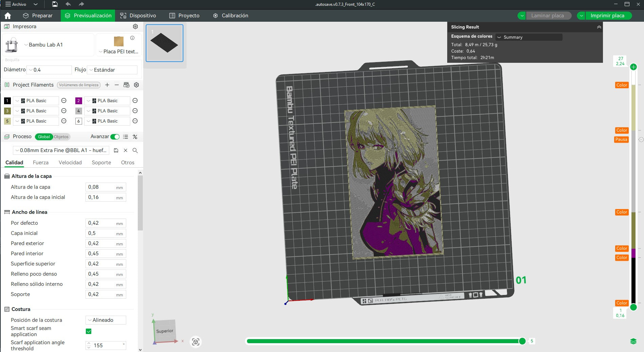Image resolution: width=644 pixels, height=352 pixels.
Task: Click the undo arrow icon
Action: (x=68, y=4)
